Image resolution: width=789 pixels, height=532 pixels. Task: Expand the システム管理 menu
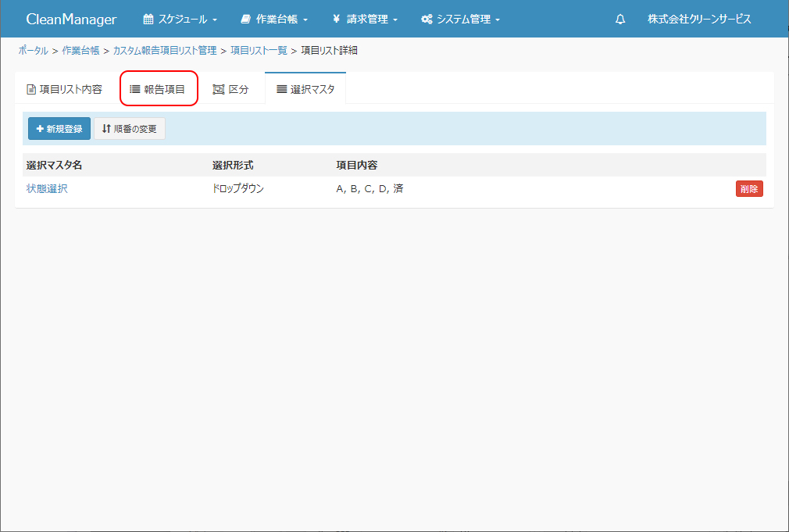point(460,20)
